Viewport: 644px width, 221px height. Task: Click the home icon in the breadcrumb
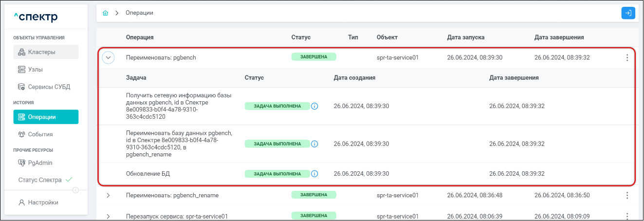pos(105,13)
